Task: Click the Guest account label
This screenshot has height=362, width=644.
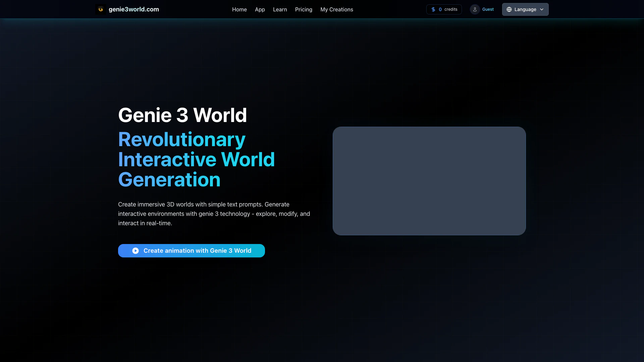Action: pyautogui.click(x=488, y=9)
